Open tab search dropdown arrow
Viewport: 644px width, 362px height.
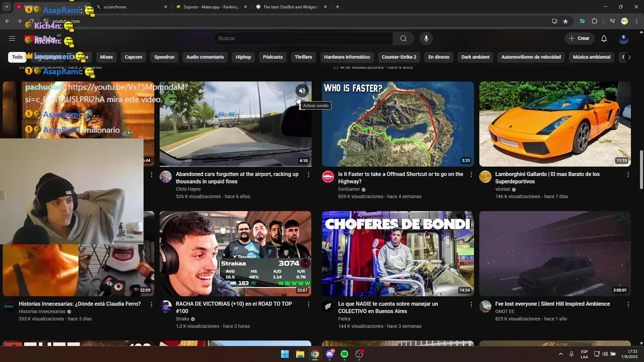(7, 7)
